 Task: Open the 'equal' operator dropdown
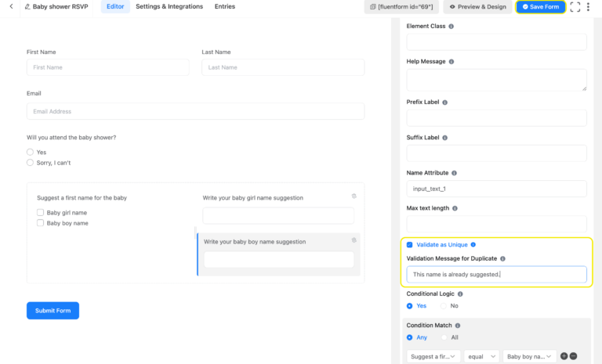point(481,356)
